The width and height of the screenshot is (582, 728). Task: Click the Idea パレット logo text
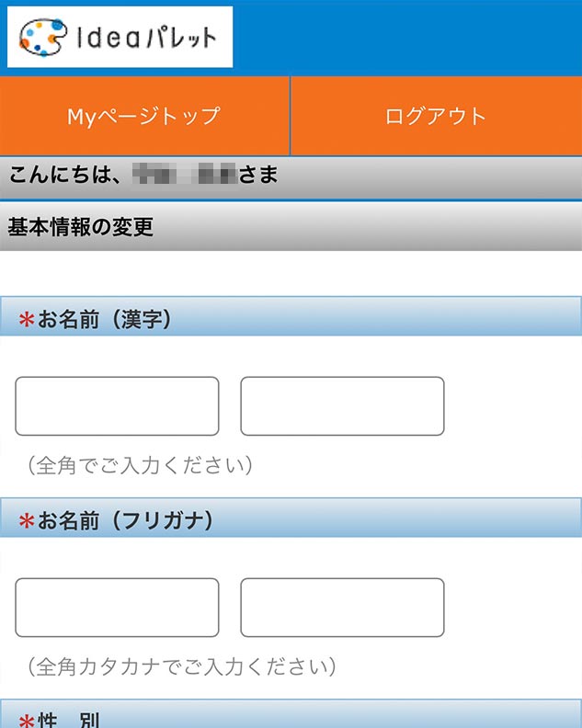coord(147,38)
